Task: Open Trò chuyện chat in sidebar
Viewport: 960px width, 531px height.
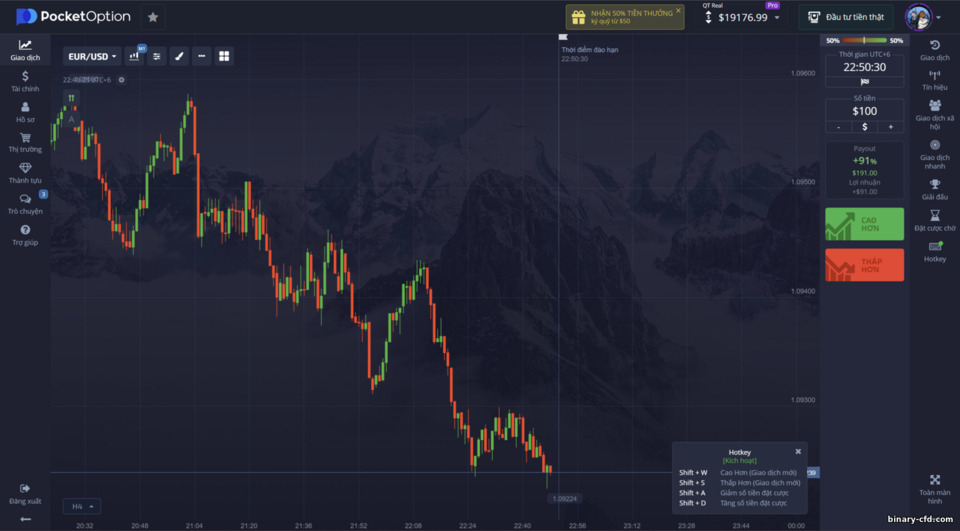Action: tap(25, 204)
